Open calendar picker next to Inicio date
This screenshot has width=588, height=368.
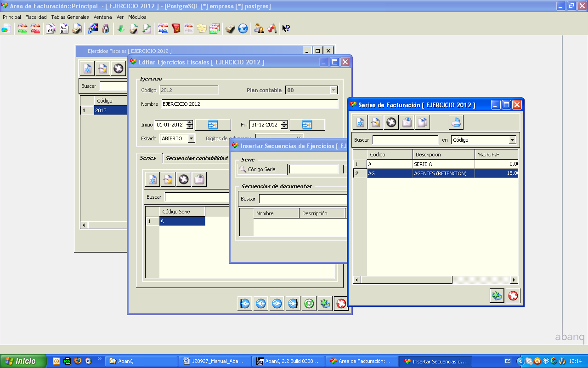pos(213,125)
